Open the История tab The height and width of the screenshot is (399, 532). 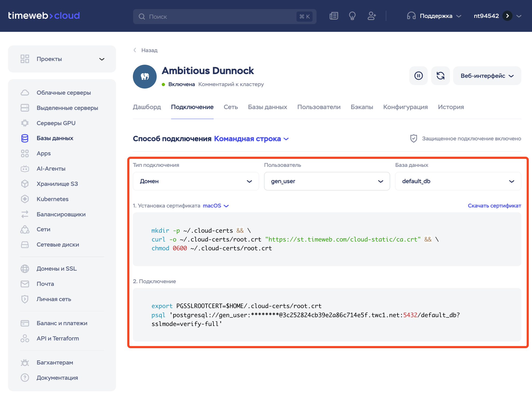coord(451,107)
